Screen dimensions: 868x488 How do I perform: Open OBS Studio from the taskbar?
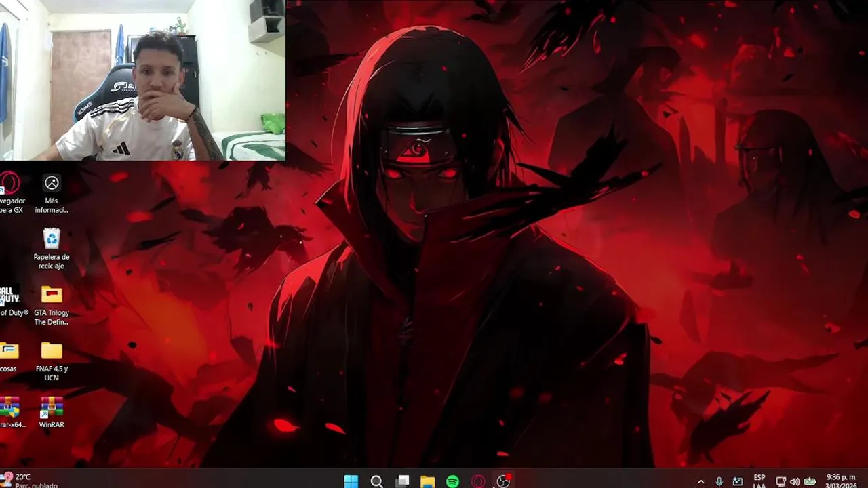click(x=503, y=481)
